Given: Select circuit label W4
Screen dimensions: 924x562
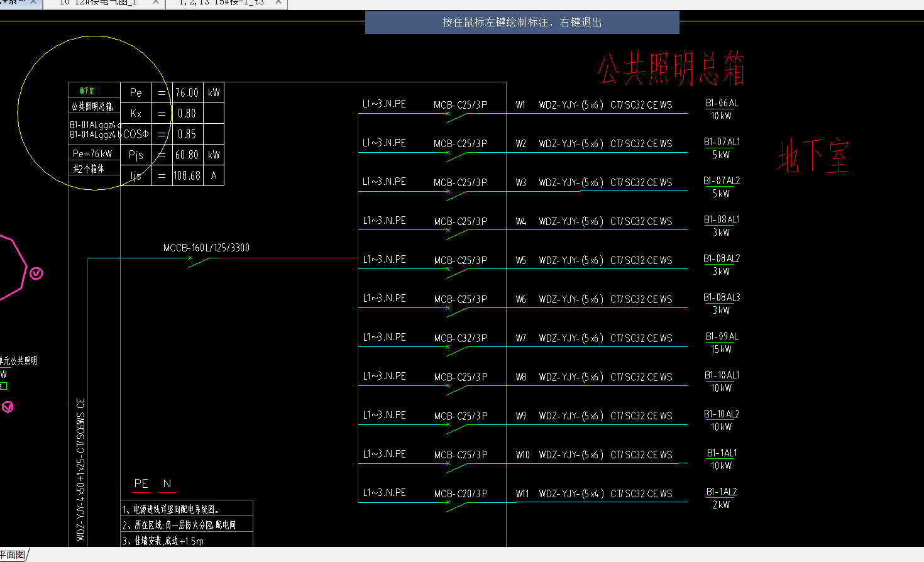Looking at the screenshot, I should [x=521, y=221].
